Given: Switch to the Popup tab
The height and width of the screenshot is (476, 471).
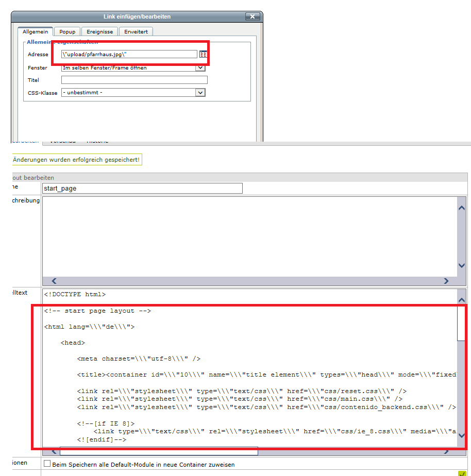Looking at the screenshot, I should click(67, 32).
